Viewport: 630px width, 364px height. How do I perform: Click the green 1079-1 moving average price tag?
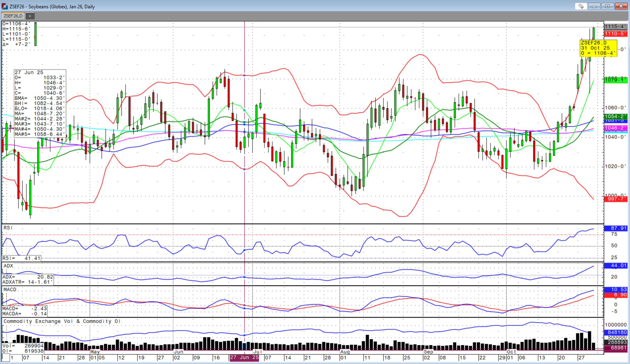[615, 80]
